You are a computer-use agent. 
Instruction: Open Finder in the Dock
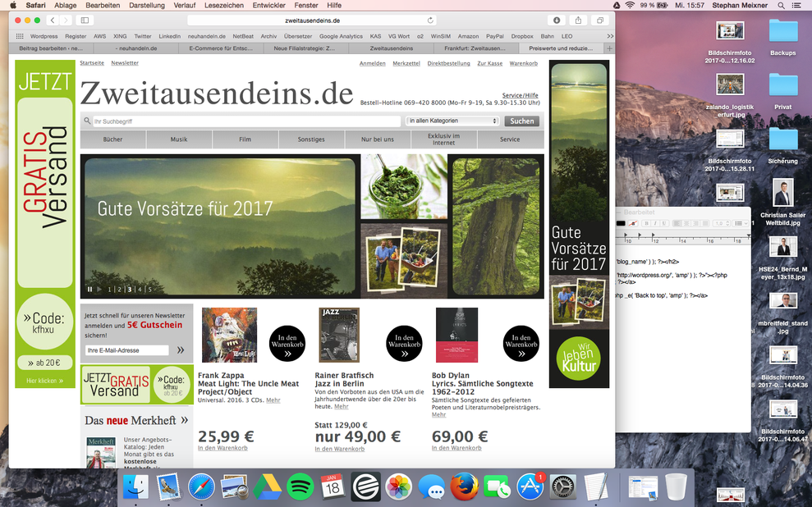coord(135,486)
